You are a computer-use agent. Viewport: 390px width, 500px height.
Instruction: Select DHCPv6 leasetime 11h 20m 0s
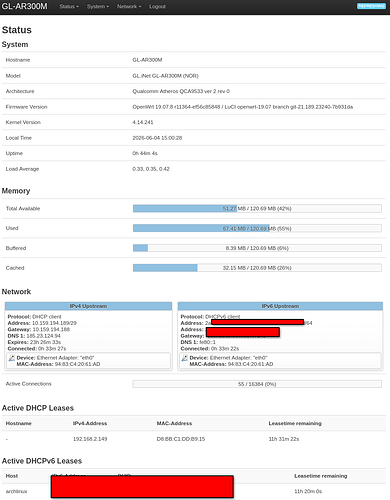(x=308, y=491)
